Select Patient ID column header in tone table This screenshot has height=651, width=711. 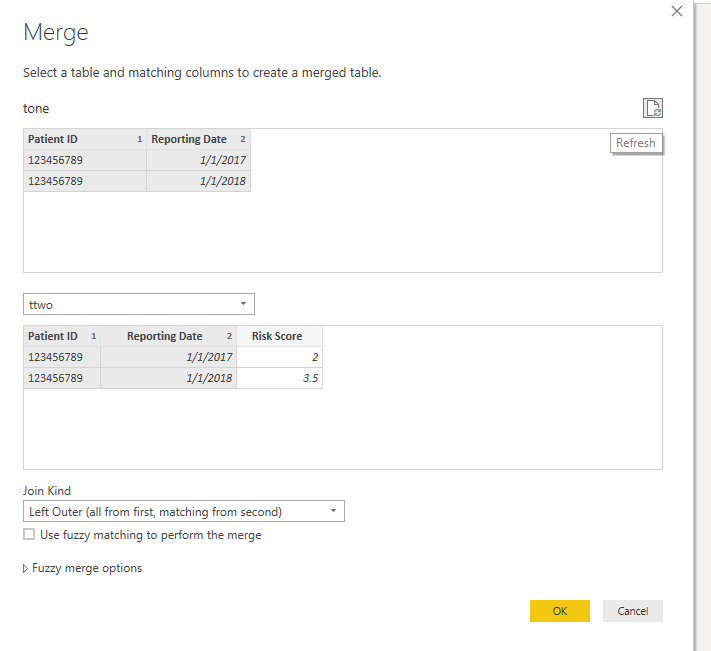tap(85, 139)
